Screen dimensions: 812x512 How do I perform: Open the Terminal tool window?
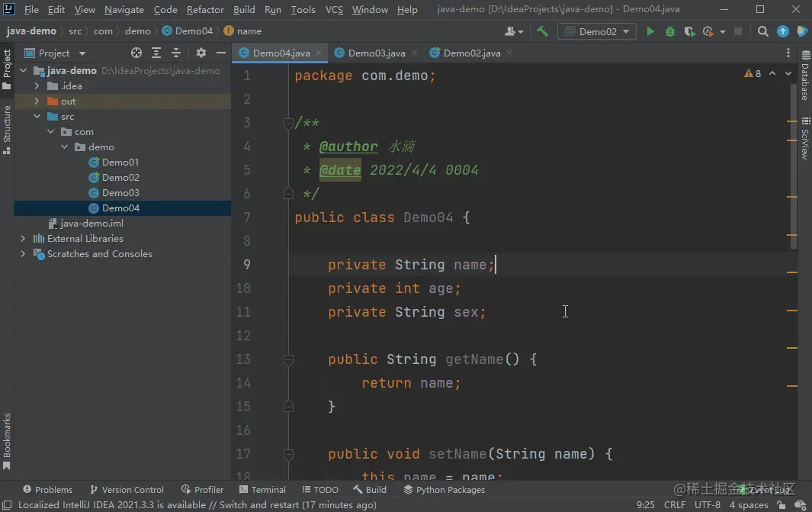tap(262, 490)
